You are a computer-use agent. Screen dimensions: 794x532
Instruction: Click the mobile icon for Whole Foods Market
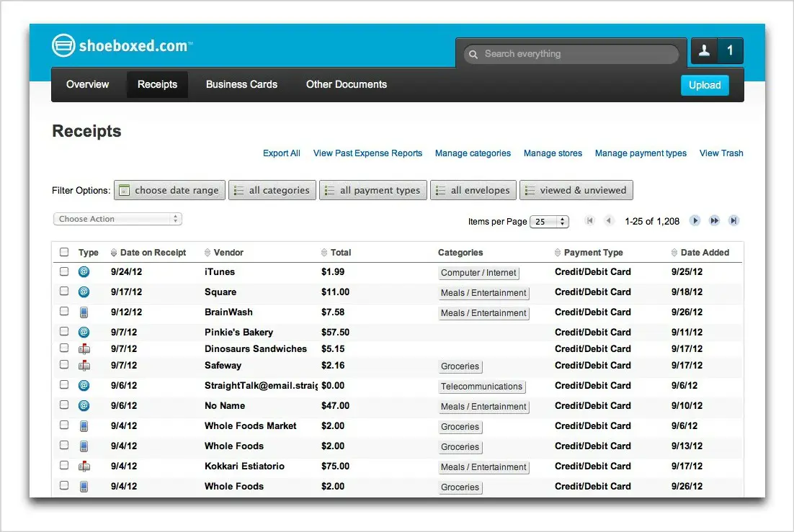(x=84, y=426)
